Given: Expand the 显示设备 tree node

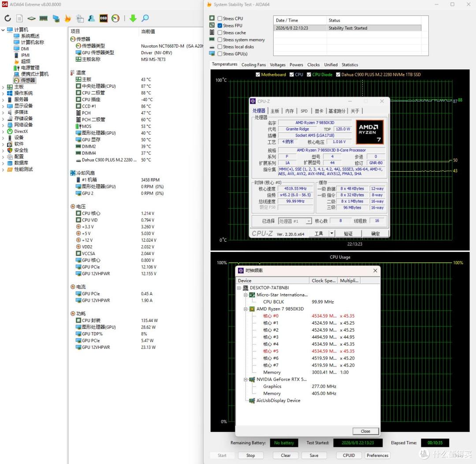Looking at the screenshot, I should [3, 106].
